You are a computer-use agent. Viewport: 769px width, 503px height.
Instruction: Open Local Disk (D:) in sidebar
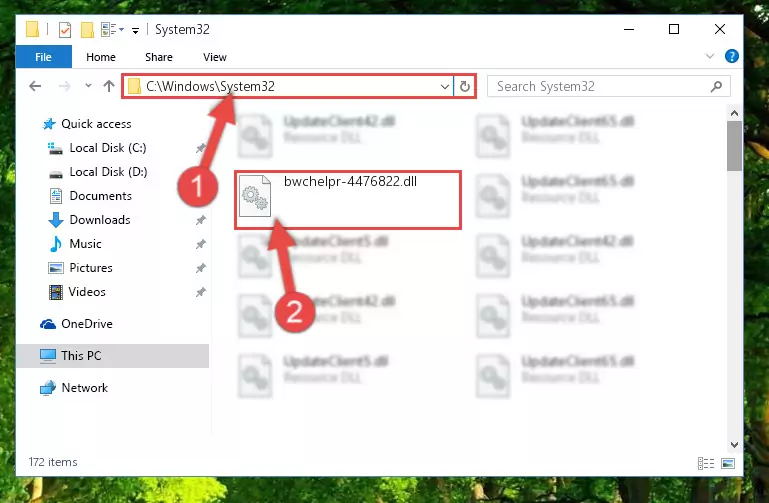[98, 172]
